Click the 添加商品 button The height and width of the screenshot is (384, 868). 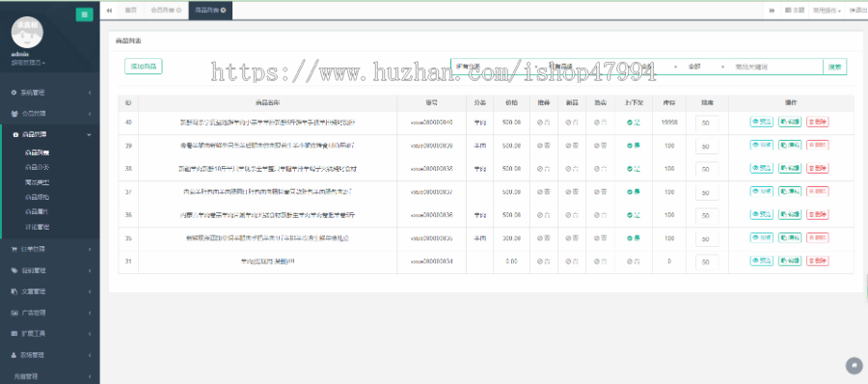point(144,67)
